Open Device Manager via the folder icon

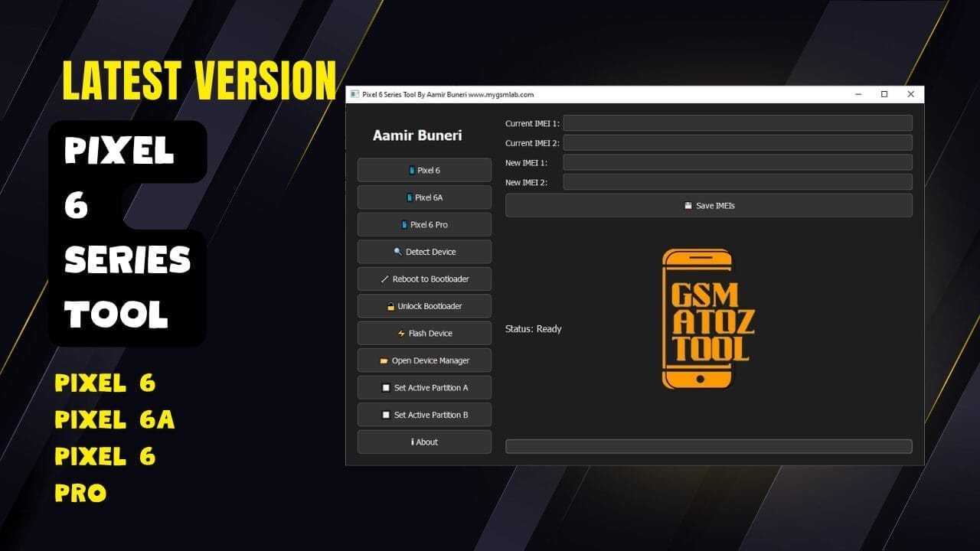click(x=386, y=360)
